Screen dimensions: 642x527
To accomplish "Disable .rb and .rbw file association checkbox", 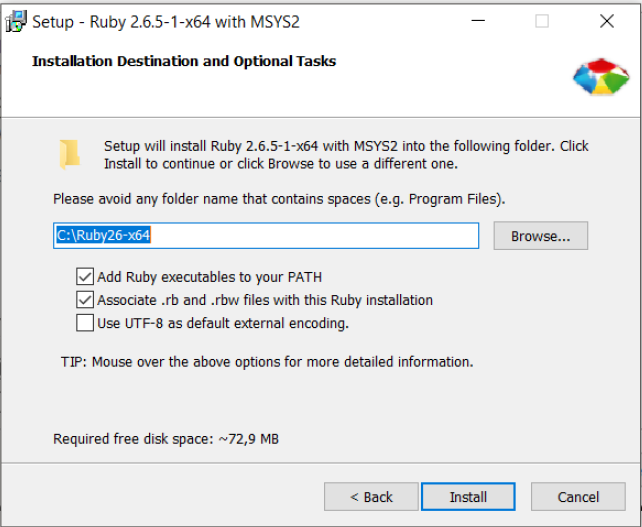I will pyautogui.click(x=85, y=300).
